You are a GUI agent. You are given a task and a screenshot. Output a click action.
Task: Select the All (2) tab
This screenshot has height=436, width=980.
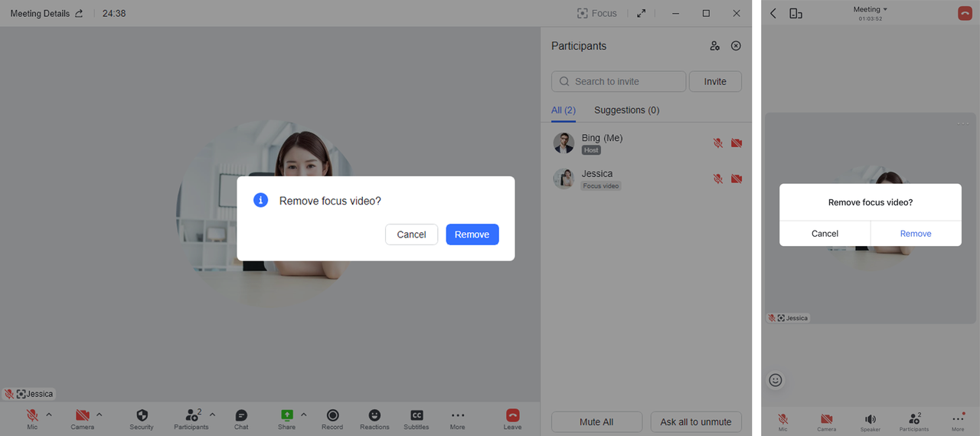pos(563,110)
